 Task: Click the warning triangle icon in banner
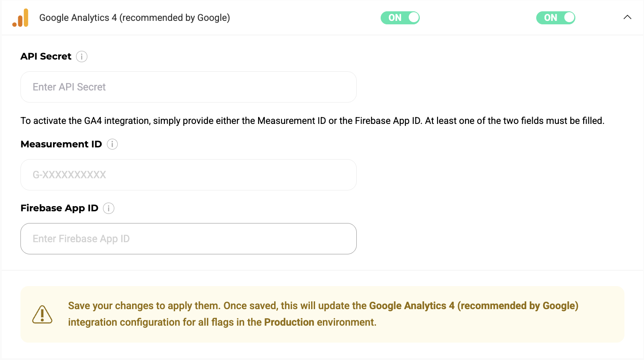(x=42, y=314)
